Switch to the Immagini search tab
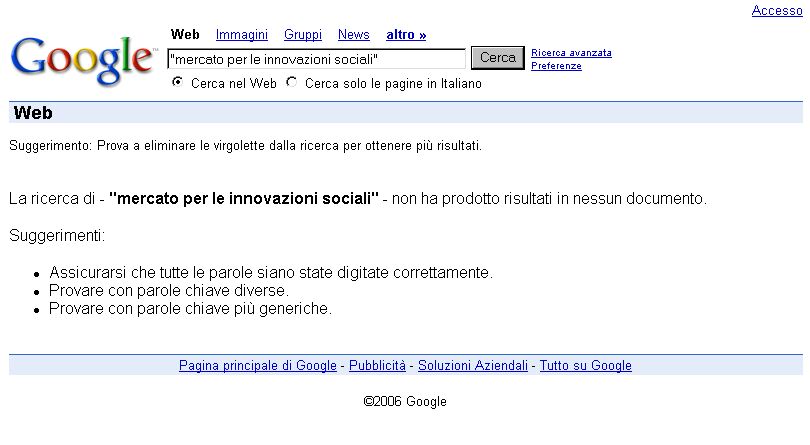This screenshot has width=810, height=445. (x=241, y=35)
